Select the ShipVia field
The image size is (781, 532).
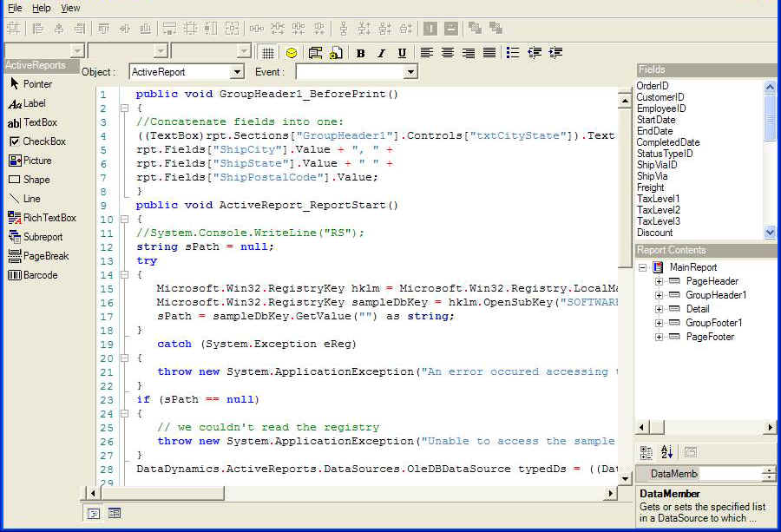coord(653,176)
